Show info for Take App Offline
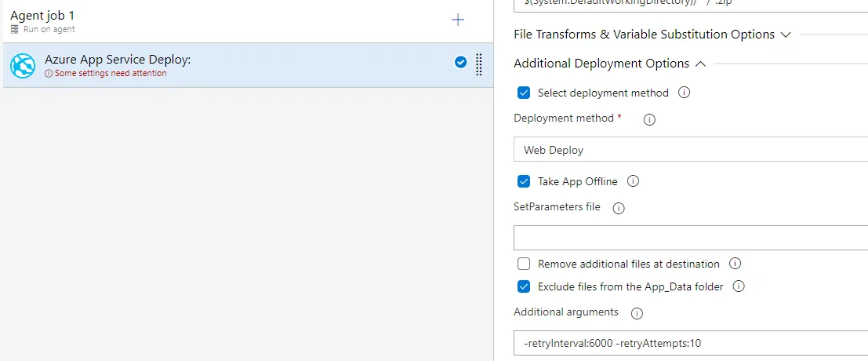The height and width of the screenshot is (361, 868). coord(634,181)
